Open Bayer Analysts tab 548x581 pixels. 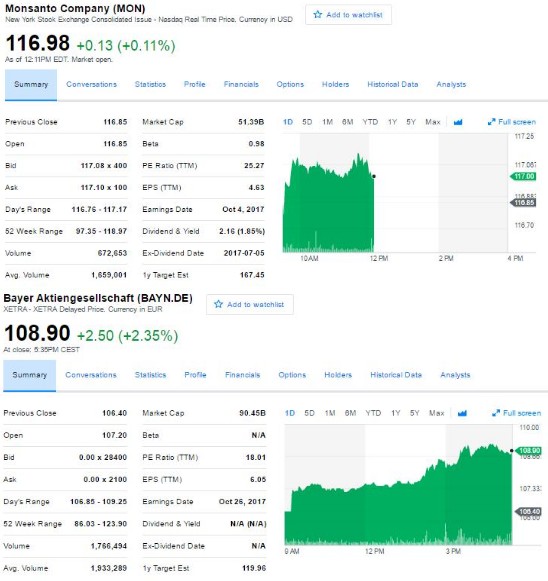pyautogui.click(x=455, y=375)
